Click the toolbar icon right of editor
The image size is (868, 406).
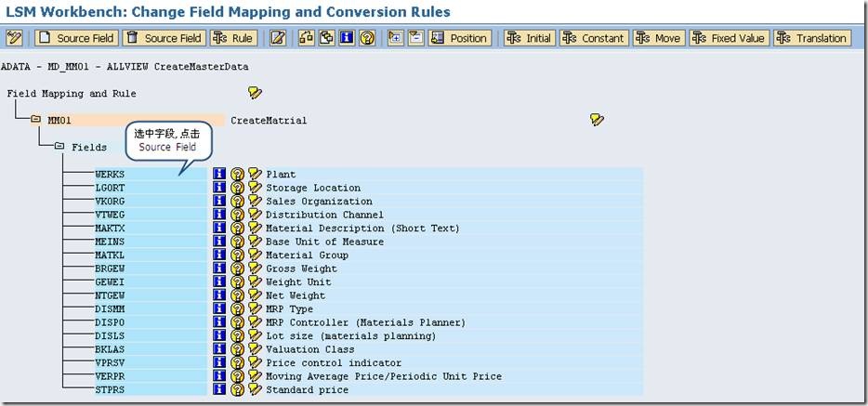[x=307, y=38]
